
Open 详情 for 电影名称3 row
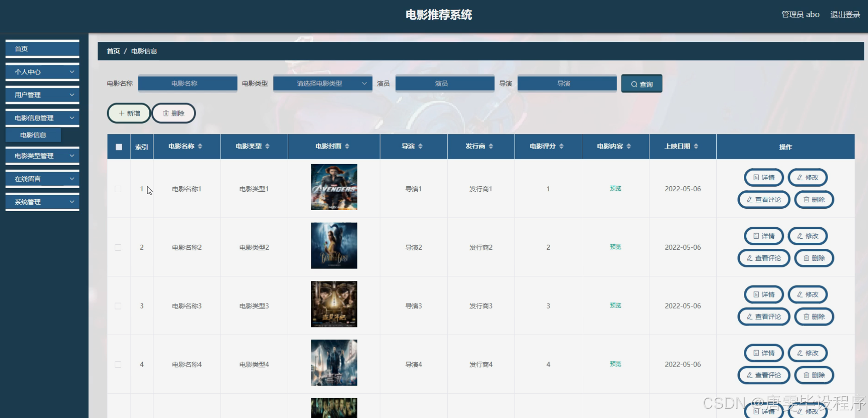[764, 294]
